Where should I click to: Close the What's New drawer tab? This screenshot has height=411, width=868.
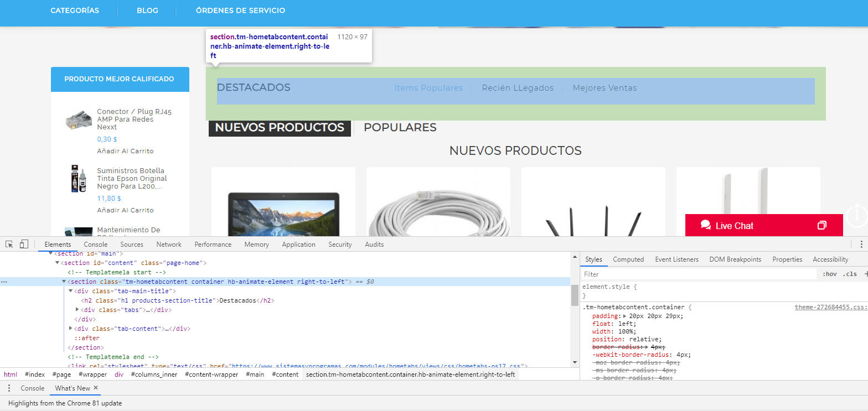96,388
